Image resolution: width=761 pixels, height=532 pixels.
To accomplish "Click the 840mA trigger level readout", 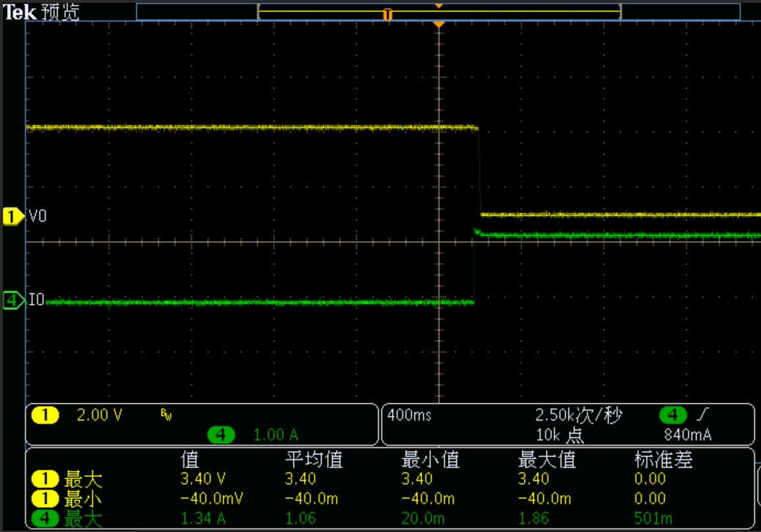I will point(688,435).
